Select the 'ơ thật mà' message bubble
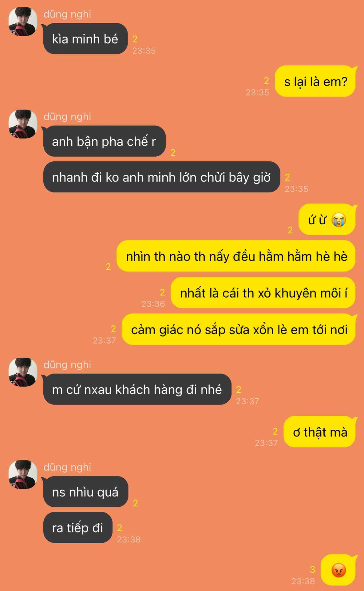364x591 pixels. pyautogui.click(x=320, y=432)
